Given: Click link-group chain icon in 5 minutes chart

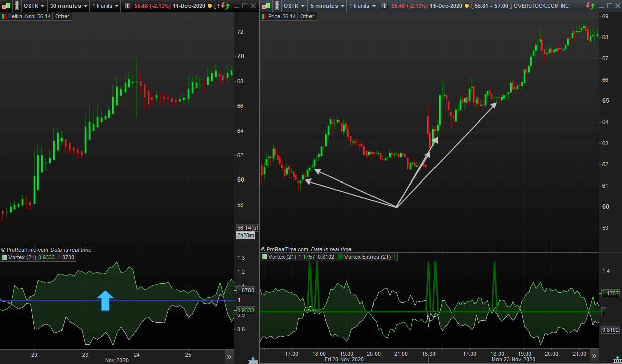Looking at the screenshot, I should click(x=277, y=6).
